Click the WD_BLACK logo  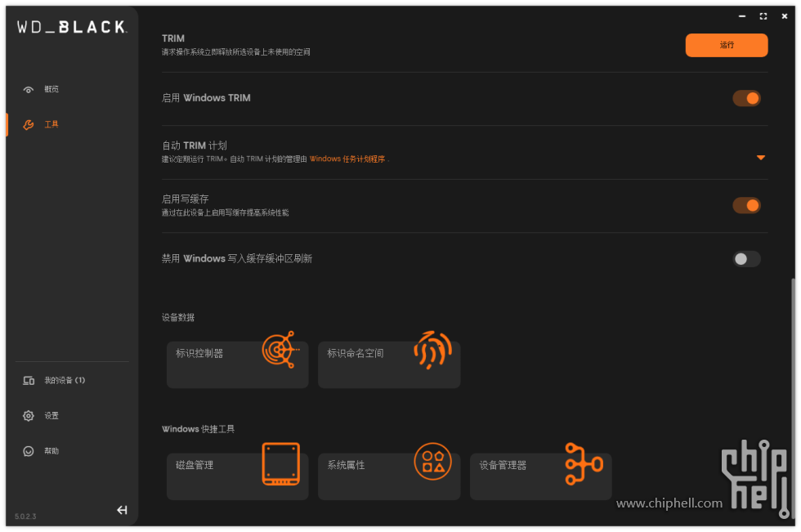coord(72,27)
